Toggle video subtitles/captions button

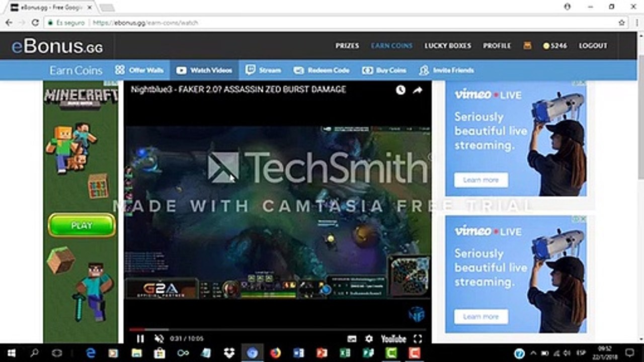point(352,339)
